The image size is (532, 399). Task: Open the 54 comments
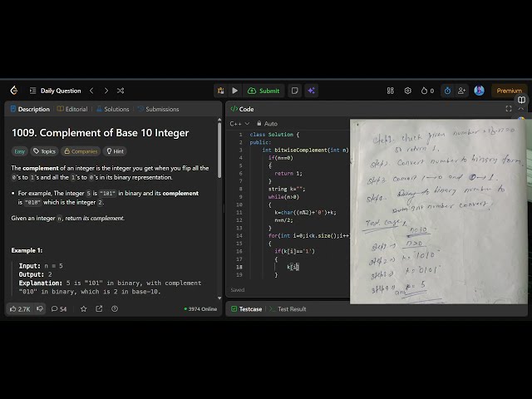point(59,309)
